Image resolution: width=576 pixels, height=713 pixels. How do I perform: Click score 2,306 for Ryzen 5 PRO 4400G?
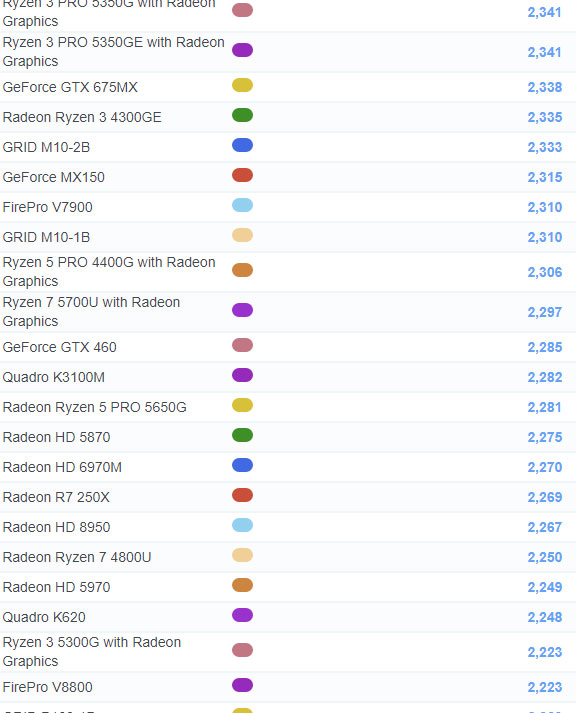point(545,272)
